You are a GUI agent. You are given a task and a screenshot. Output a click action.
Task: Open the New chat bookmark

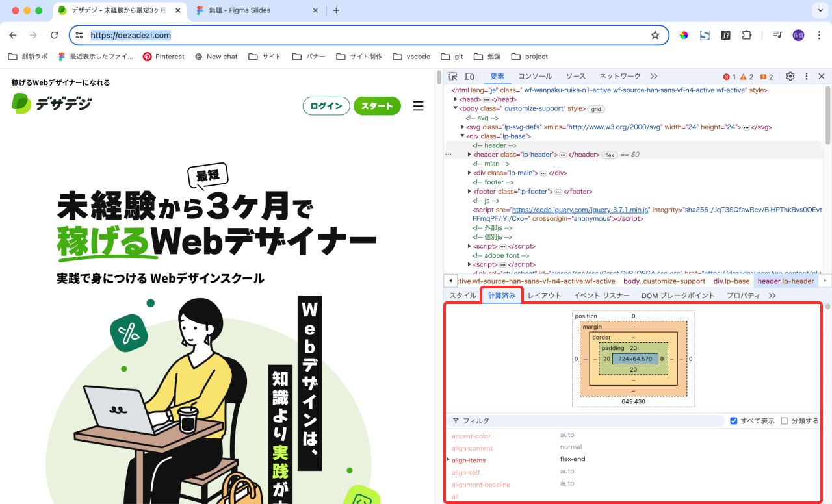216,57
